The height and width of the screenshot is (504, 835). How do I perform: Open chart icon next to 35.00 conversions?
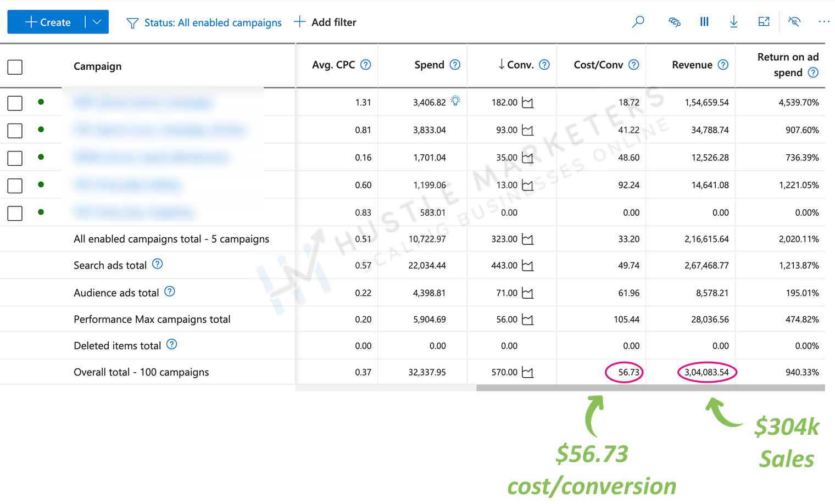pos(527,158)
